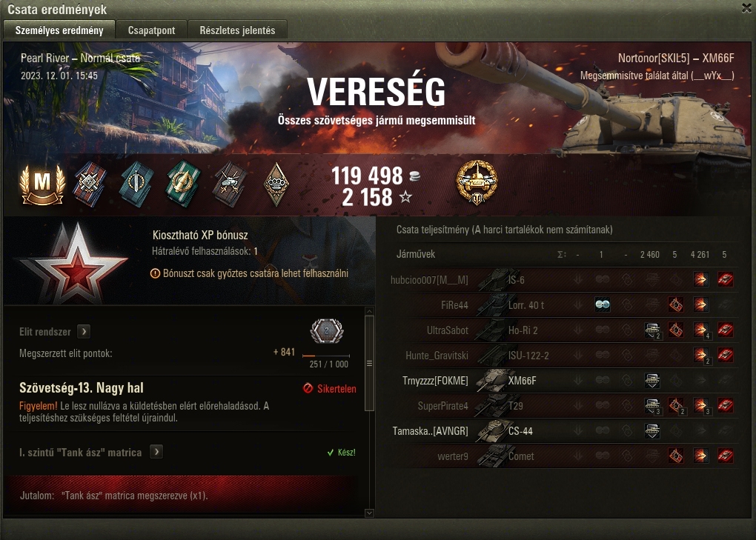The width and height of the screenshot is (756, 540).
Task: Click the diamond-shaped brass knuckles medal
Action: (276, 184)
